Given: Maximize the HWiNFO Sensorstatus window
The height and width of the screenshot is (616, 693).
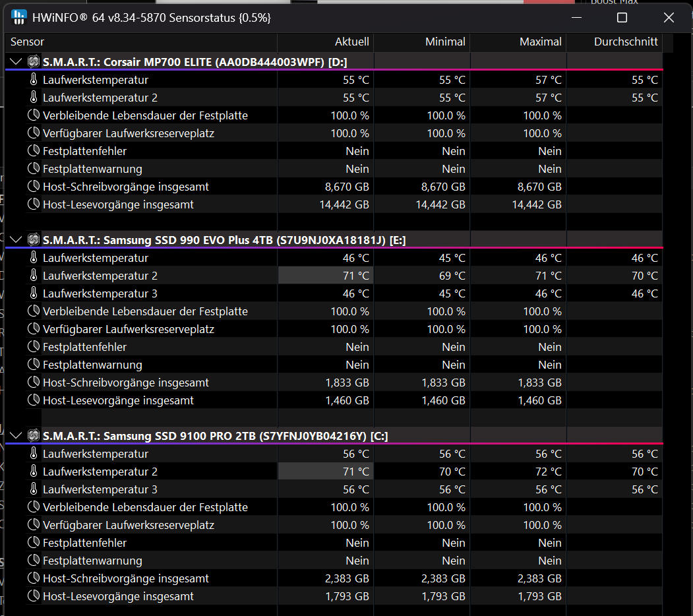Looking at the screenshot, I should tap(622, 18).
